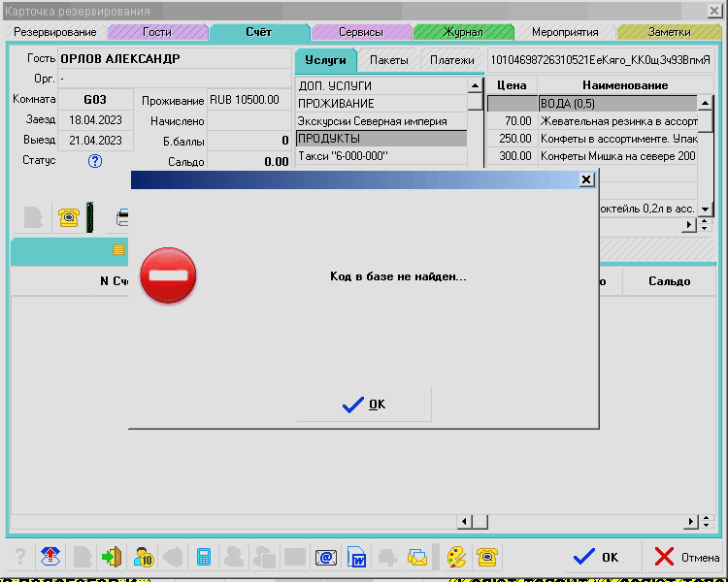The width and height of the screenshot is (728, 582).
Task: Open the calculator icon in bottom toolbar
Action: click(204, 557)
